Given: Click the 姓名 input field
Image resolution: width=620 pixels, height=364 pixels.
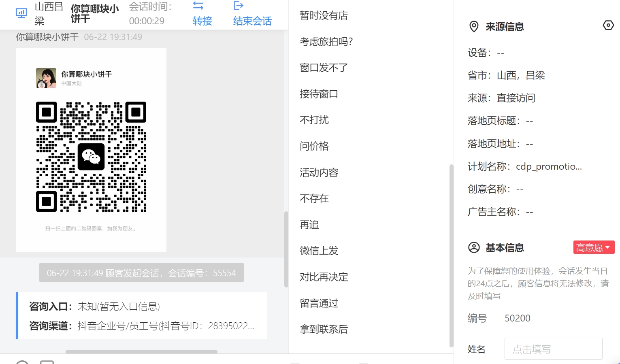Looking at the screenshot, I should 553,349.
